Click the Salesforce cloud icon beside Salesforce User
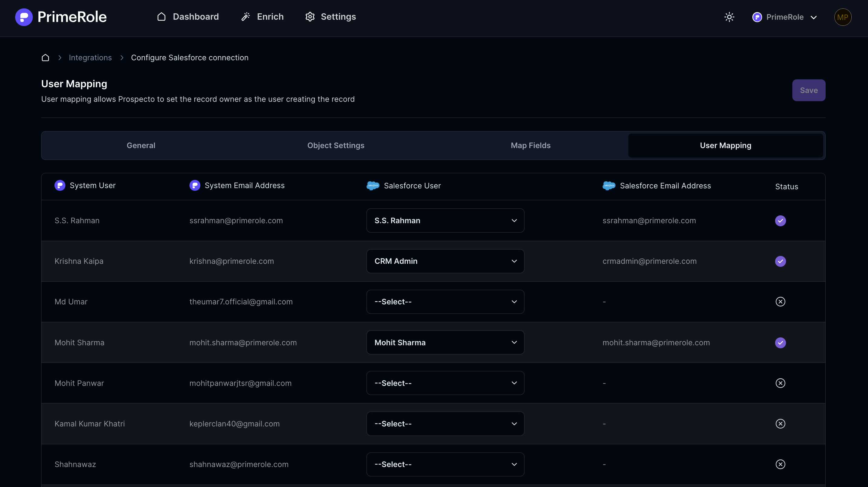 (x=373, y=186)
